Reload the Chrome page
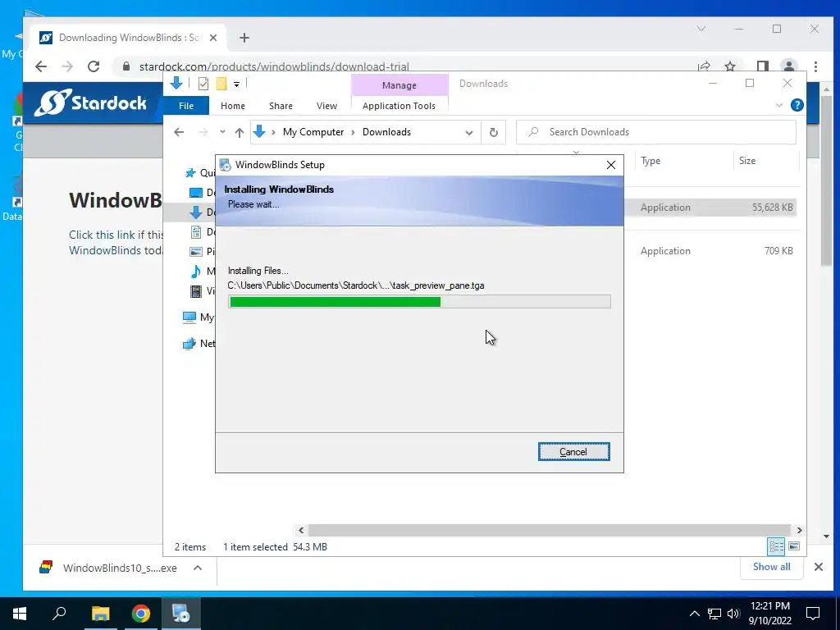 (94, 66)
